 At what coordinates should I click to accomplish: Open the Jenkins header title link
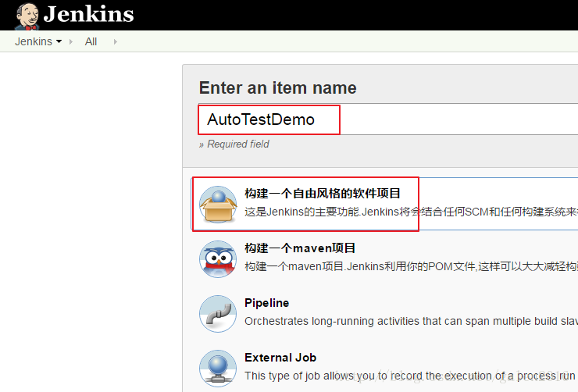click(88, 14)
